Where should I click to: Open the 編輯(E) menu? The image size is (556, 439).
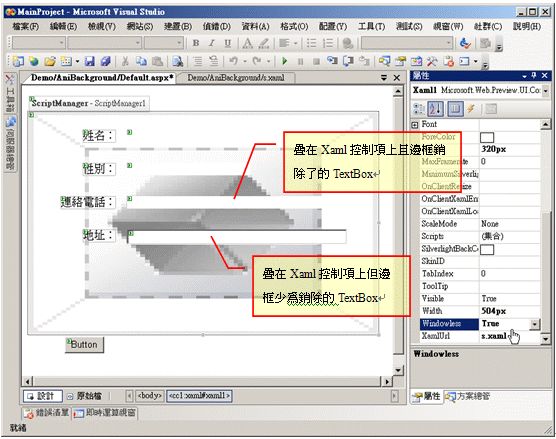coord(63,26)
